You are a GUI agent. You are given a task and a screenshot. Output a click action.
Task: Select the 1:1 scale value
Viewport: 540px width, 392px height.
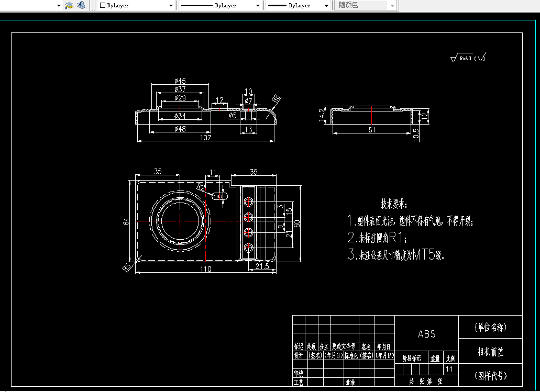point(449,369)
